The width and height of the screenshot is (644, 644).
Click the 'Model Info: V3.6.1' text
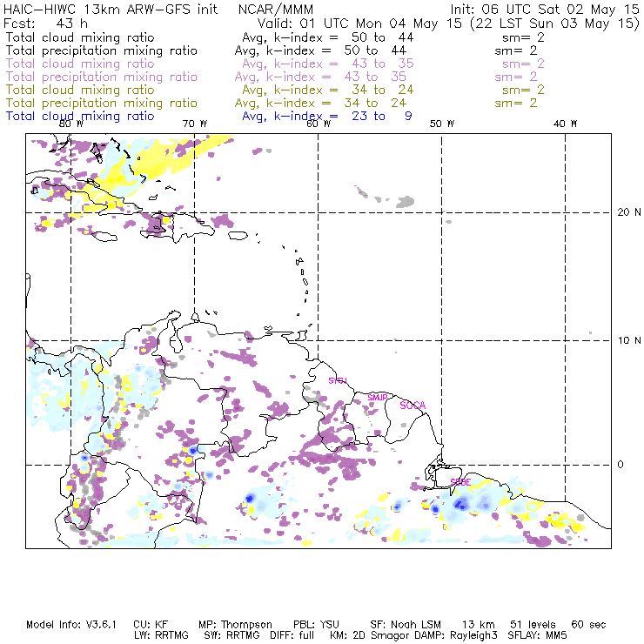(x=71, y=625)
